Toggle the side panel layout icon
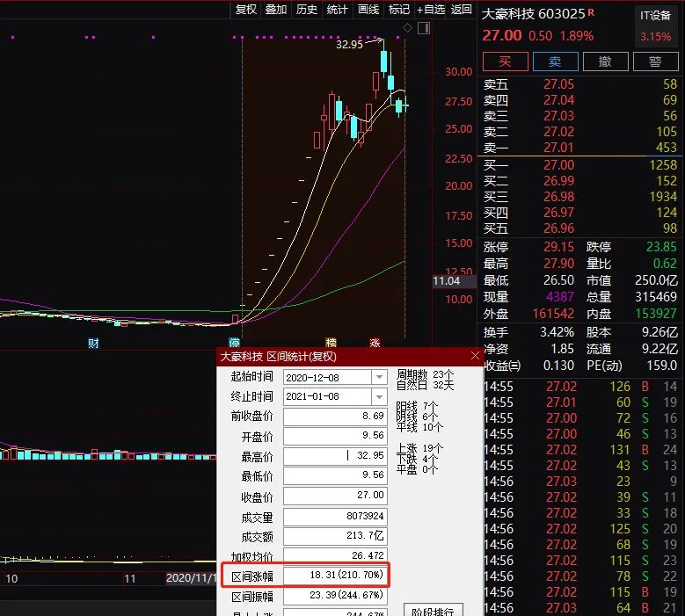Screen dimensions: 685x616 coord(424,28)
